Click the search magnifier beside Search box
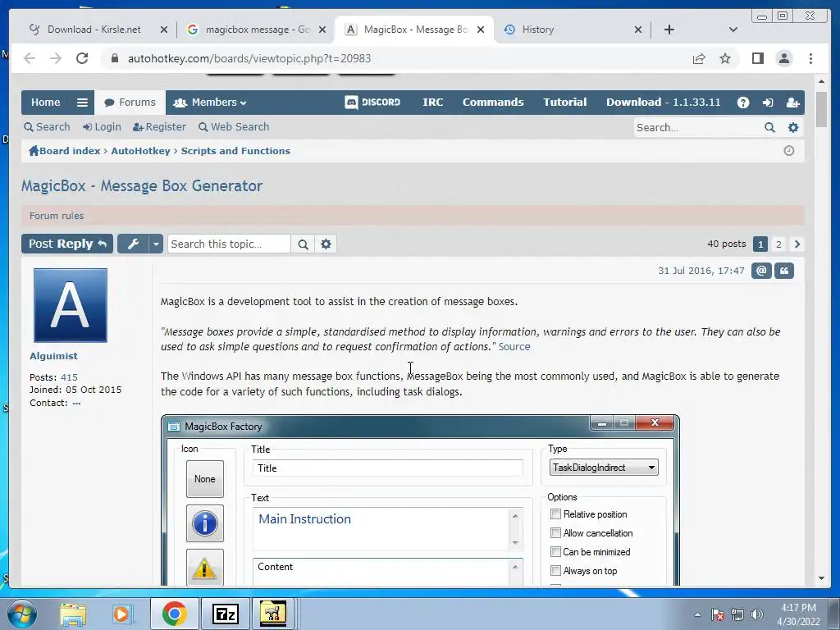This screenshot has height=630, width=840. (769, 127)
